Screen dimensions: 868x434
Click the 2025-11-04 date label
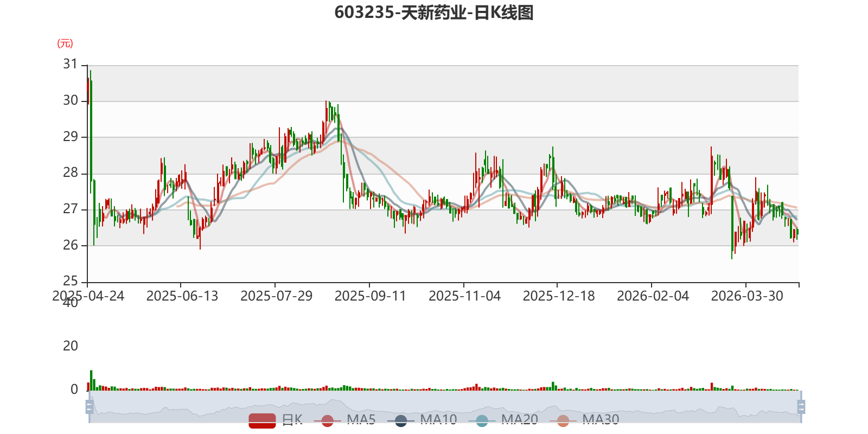[465, 296]
